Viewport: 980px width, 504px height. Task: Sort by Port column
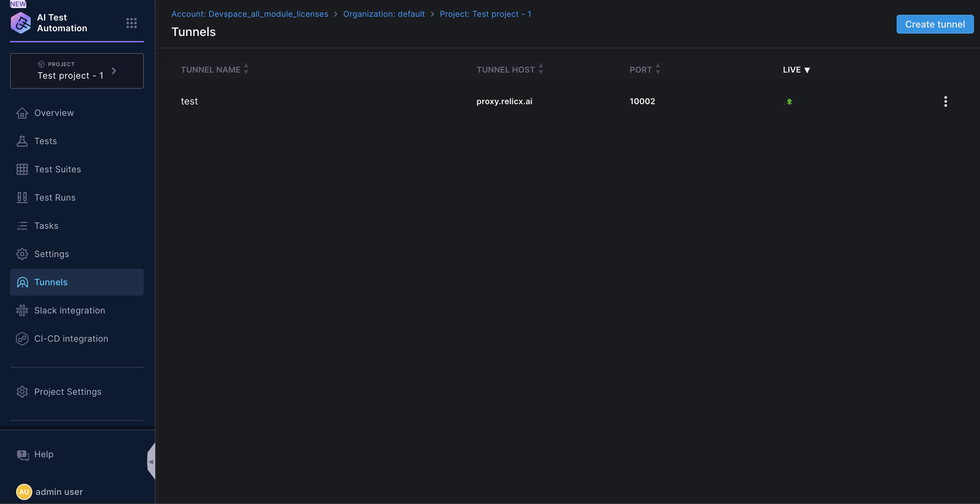point(658,69)
